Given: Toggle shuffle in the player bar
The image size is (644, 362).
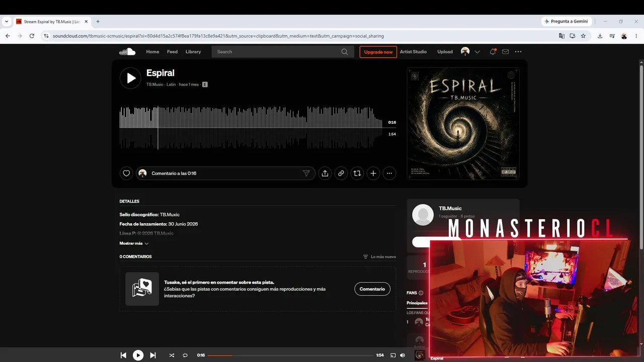Looking at the screenshot, I should (172, 355).
